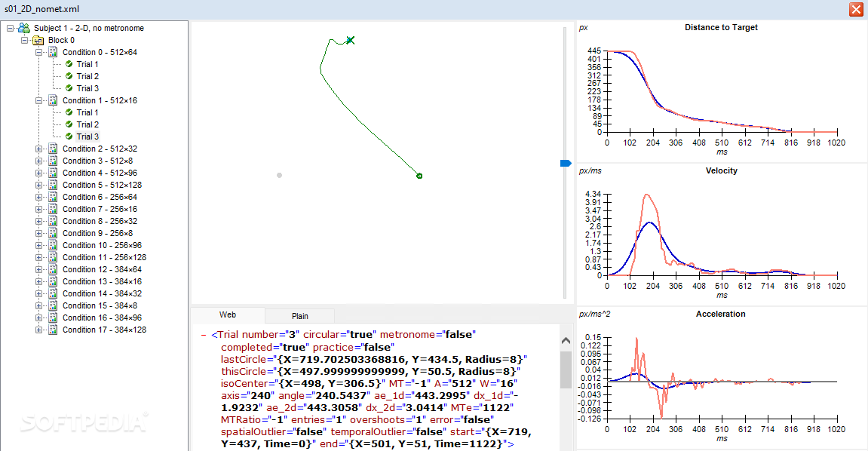Expand Condition 17 - 384×128 node
Image resolution: width=868 pixels, height=451 pixels.
38,330
